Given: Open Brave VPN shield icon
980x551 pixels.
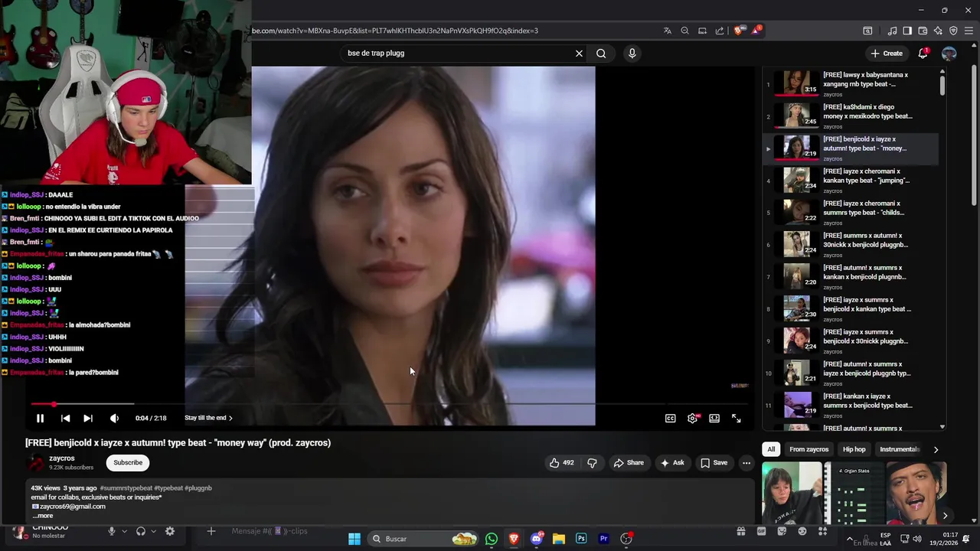Looking at the screenshot, I should click(x=953, y=31).
